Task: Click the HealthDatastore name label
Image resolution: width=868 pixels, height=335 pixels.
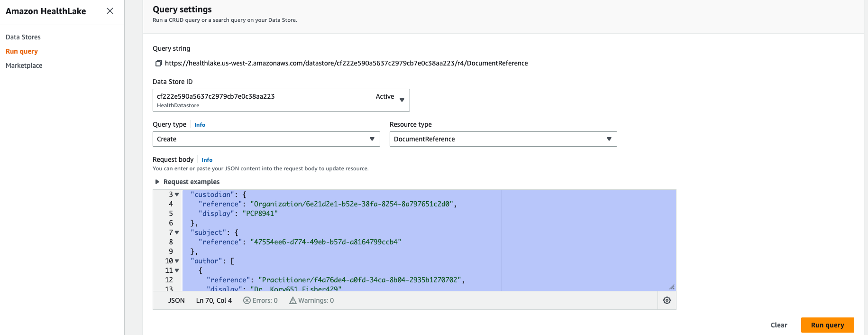Action: click(x=178, y=105)
